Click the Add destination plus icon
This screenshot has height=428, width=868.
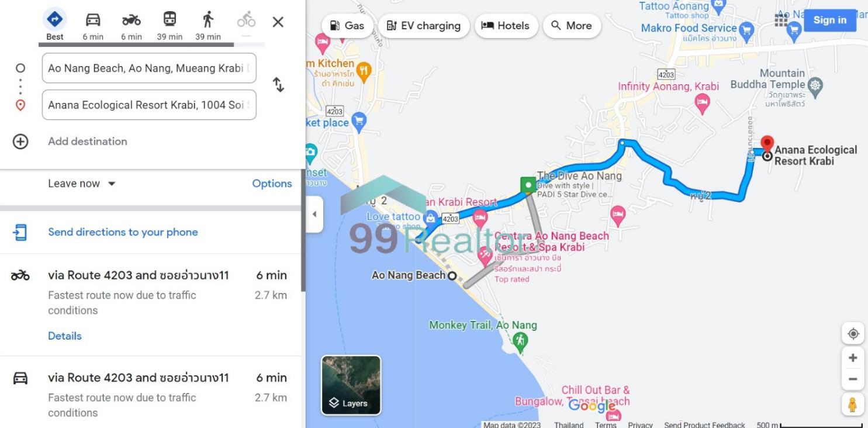click(20, 141)
